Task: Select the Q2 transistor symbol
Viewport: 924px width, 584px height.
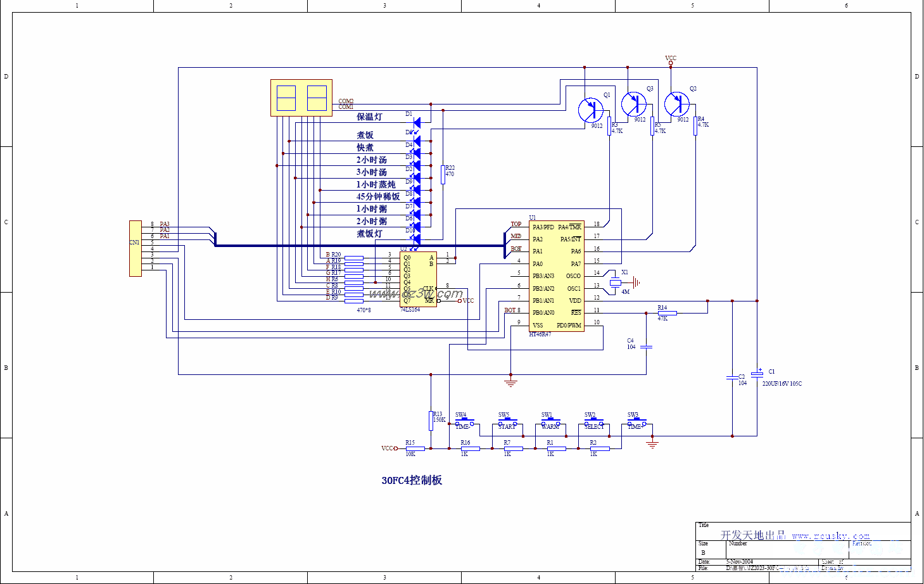Action: (x=676, y=104)
